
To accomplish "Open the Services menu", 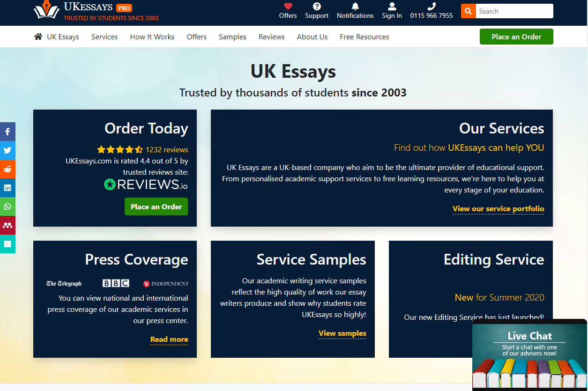I will (104, 37).
